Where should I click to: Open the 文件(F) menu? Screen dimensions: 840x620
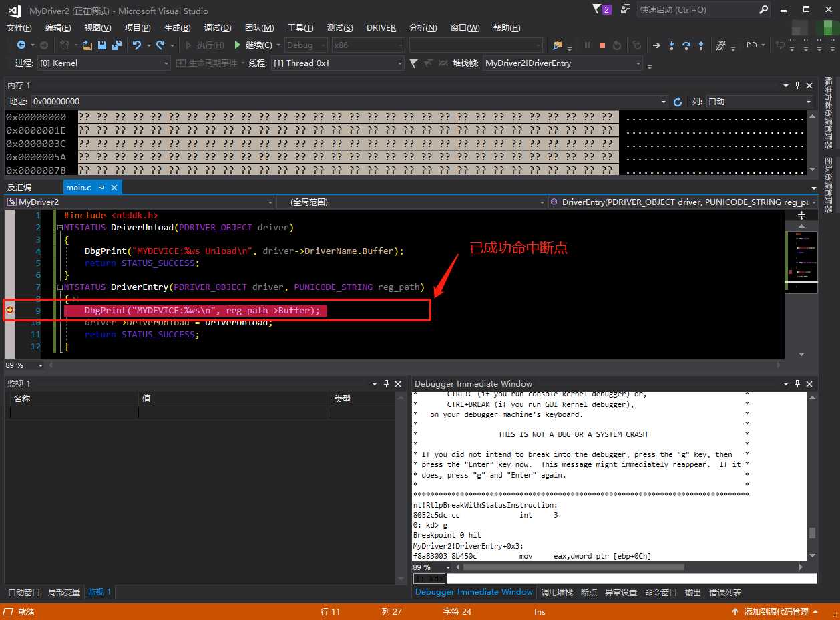pyautogui.click(x=19, y=27)
